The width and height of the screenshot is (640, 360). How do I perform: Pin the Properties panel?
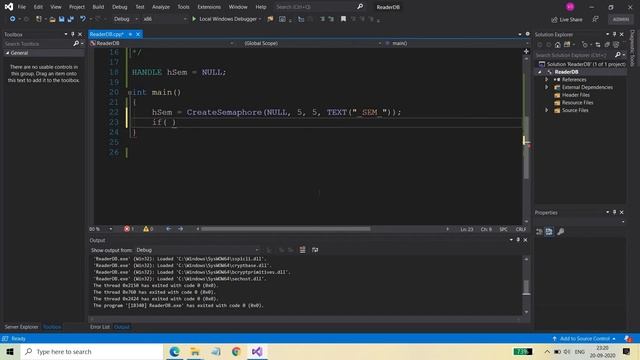click(614, 212)
